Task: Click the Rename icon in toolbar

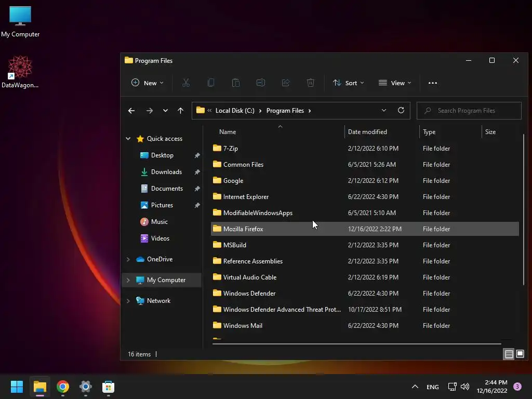Action: pos(261,83)
